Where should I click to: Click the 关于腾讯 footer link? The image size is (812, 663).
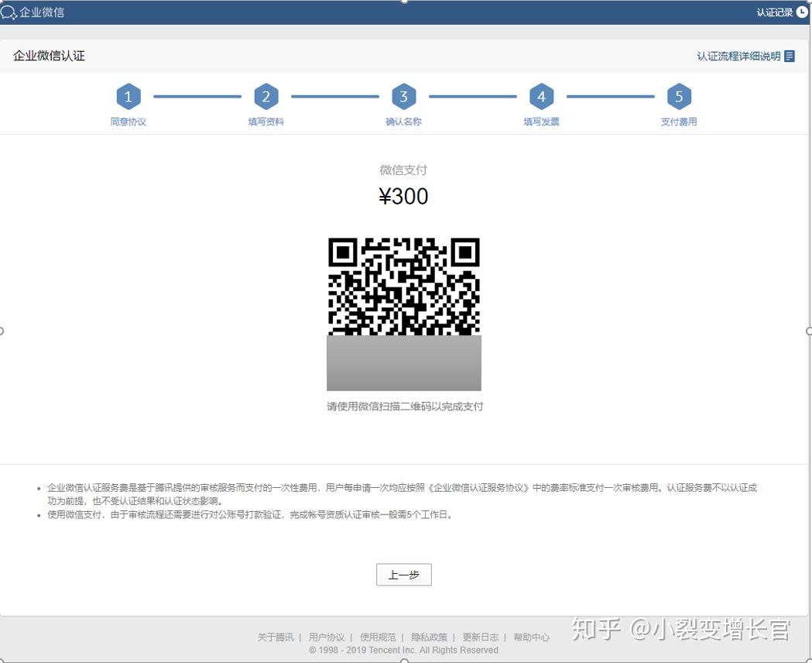click(275, 637)
